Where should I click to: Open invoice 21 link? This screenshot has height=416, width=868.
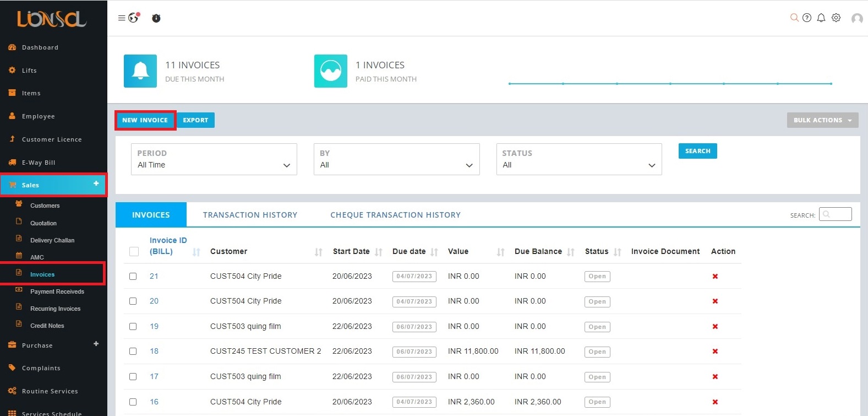[154, 276]
